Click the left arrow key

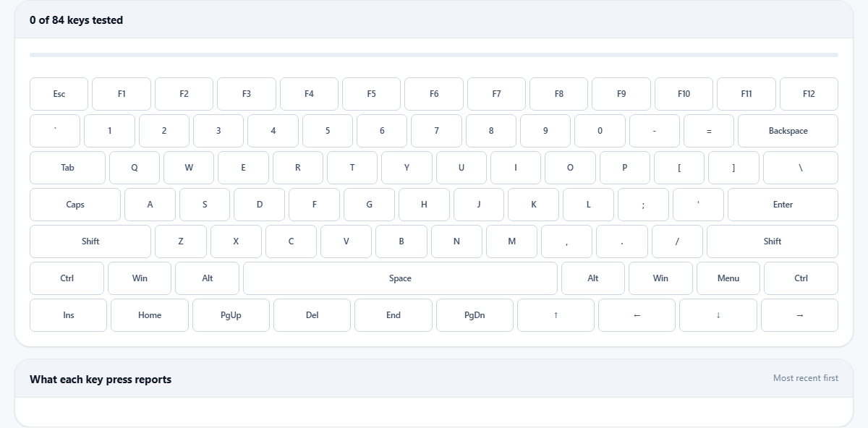point(637,315)
